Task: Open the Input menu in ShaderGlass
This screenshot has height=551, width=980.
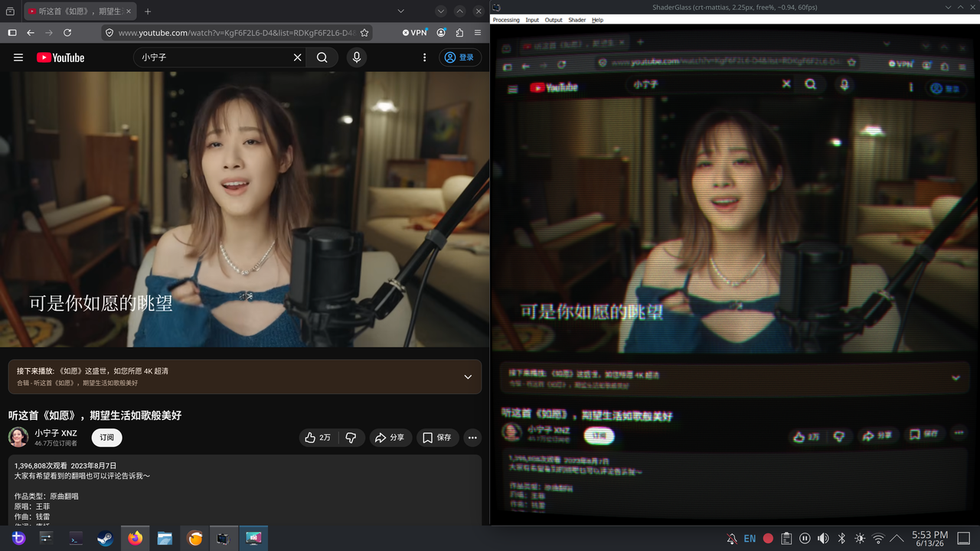Action: point(532,20)
